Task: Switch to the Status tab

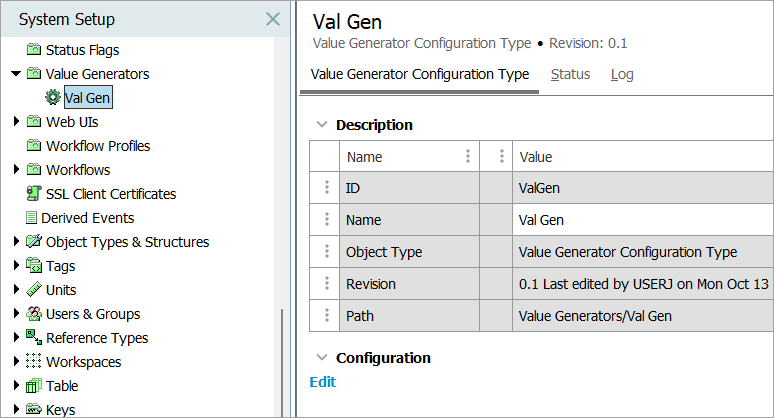Action: 570,74
